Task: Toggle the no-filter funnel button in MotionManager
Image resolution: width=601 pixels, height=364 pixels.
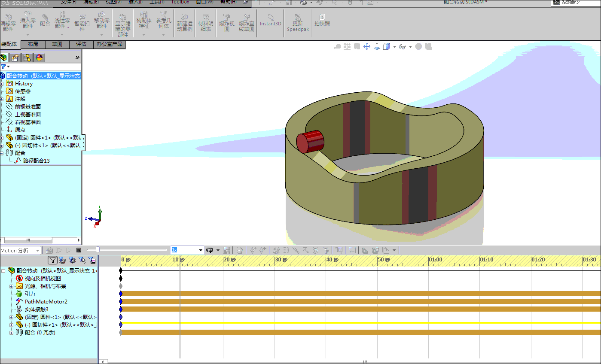Action: point(52,260)
